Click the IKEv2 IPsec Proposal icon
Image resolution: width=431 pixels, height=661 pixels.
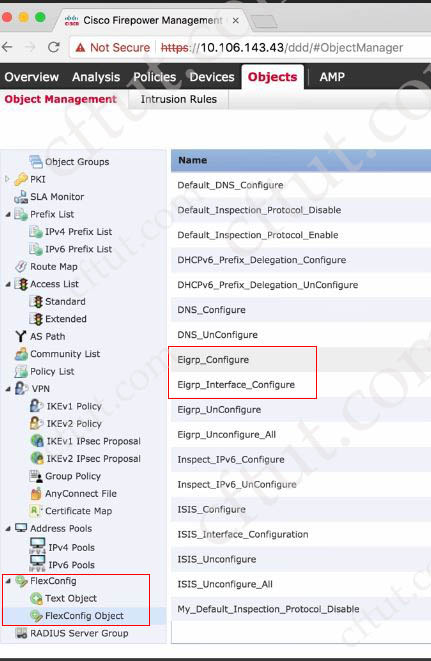[37, 458]
